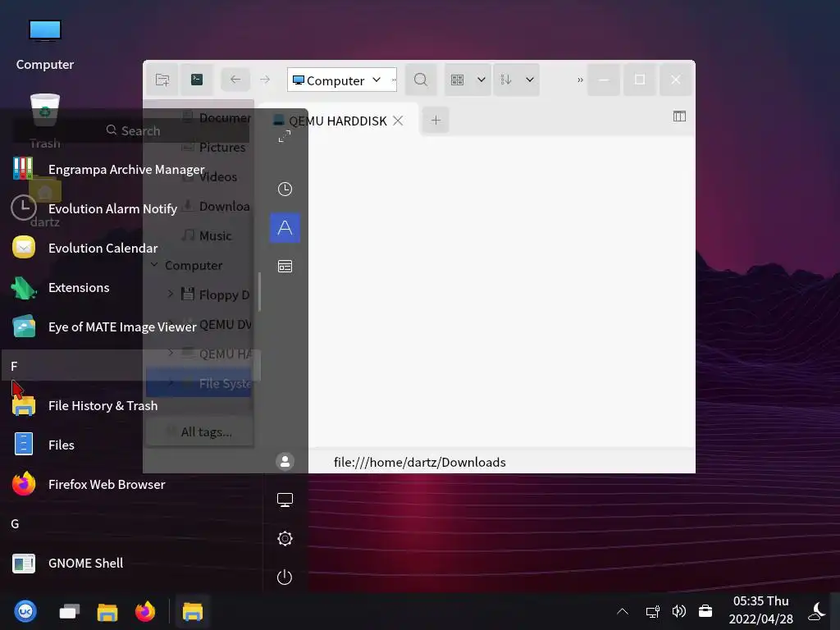Open volume control tray icon
The image size is (840, 630).
pyautogui.click(x=678, y=610)
